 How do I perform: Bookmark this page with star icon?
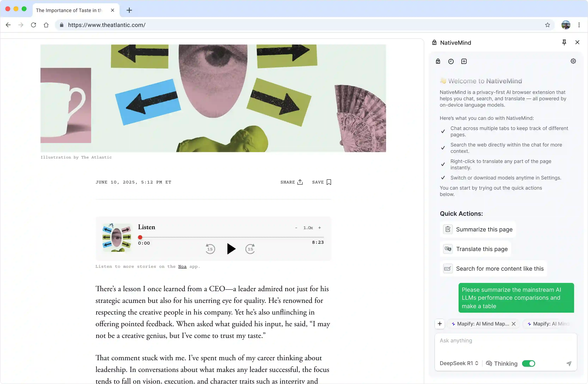pos(547,25)
